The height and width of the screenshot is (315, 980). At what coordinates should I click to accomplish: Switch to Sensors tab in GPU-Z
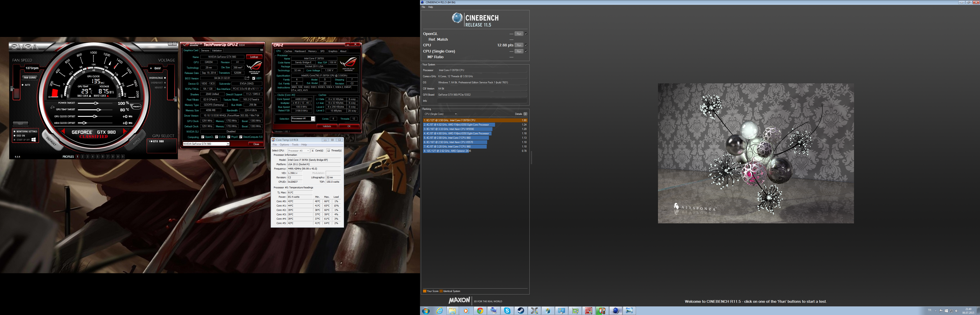coord(205,51)
